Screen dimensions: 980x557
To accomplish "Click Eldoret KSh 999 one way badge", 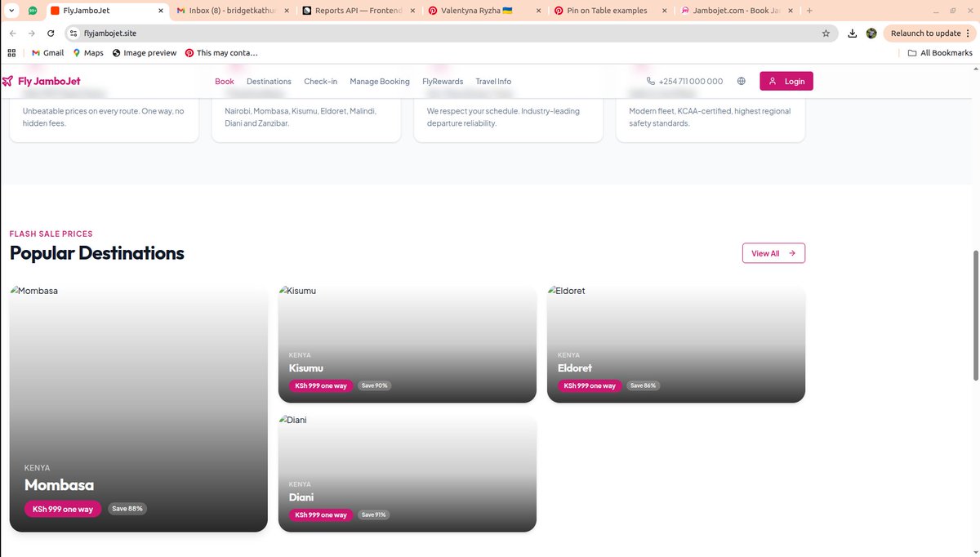I will [x=590, y=385].
